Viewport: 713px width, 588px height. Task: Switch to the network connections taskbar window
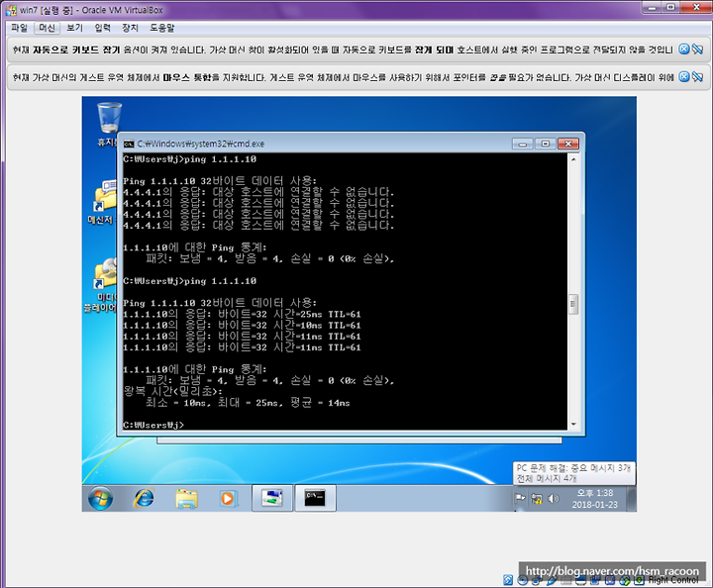[x=272, y=498]
